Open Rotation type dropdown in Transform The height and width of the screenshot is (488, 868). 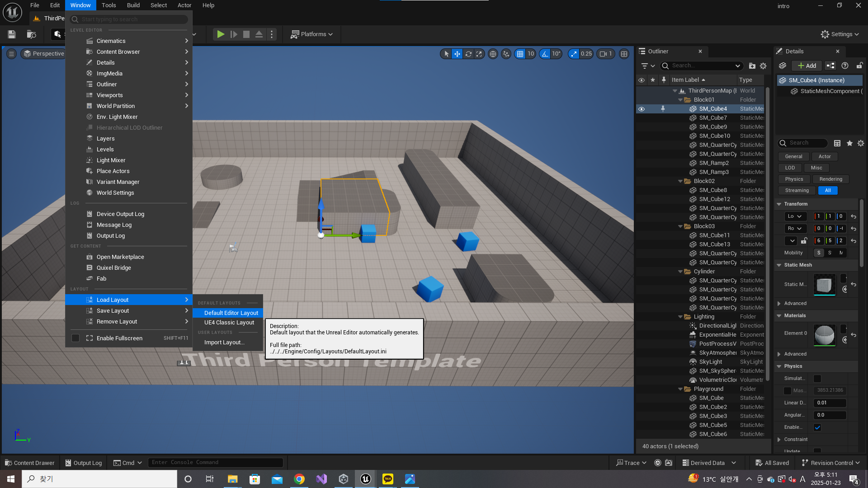pyautogui.click(x=795, y=229)
